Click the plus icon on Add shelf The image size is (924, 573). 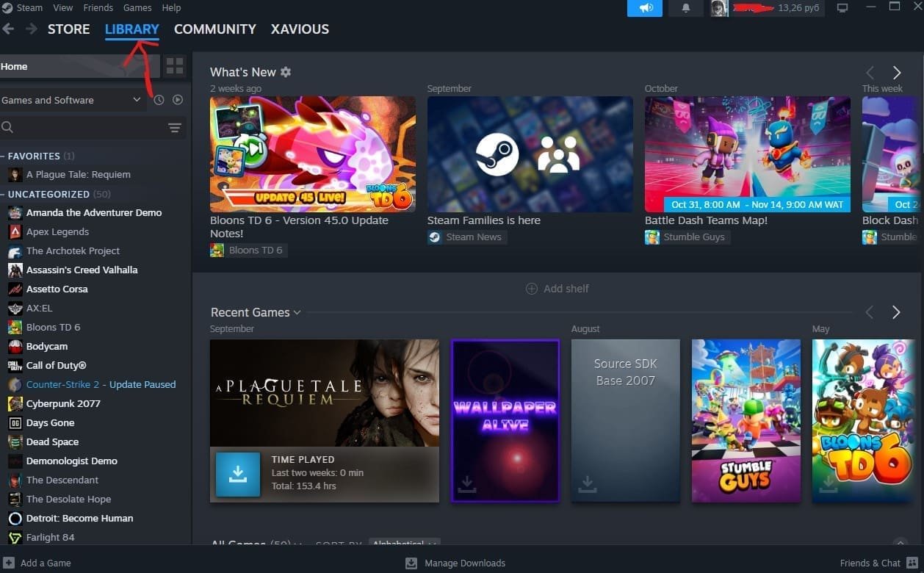pos(532,289)
